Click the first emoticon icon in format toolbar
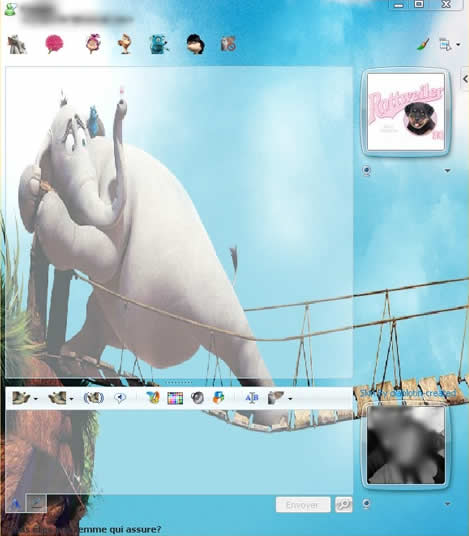The width and height of the screenshot is (469, 536). point(21,398)
